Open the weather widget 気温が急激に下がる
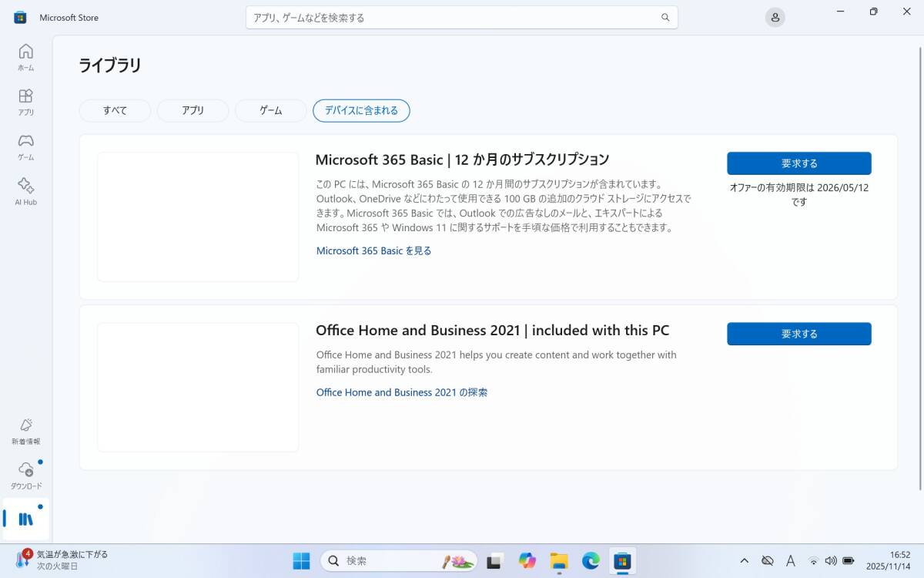This screenshot has height=578, width=924. click(x=62, y=560)
